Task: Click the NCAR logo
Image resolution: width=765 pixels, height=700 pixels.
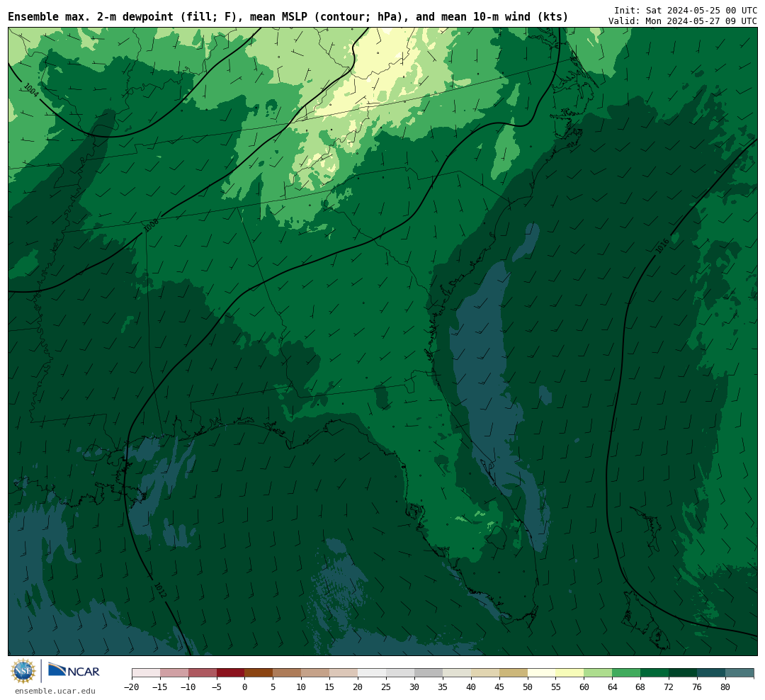Action: tap(74, 670)
